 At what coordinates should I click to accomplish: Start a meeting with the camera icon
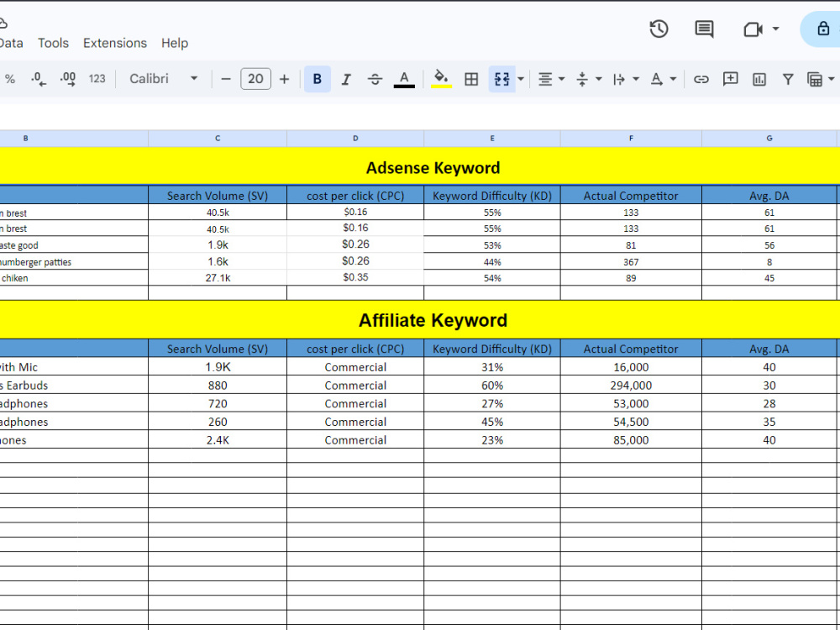pos(753,29)
